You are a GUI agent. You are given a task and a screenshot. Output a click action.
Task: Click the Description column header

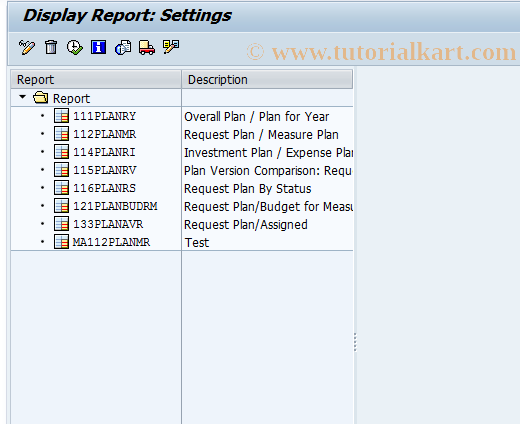(267, 79)
